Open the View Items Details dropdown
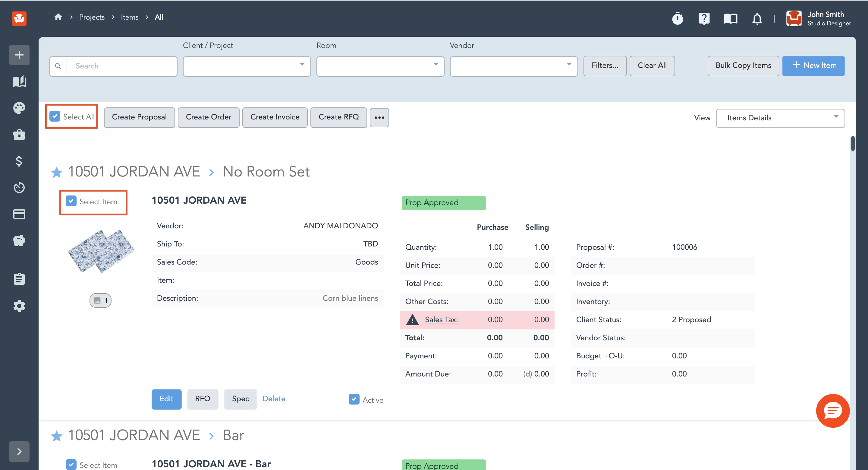This screenshot has height=470, width=868. [x=780, y=118]
